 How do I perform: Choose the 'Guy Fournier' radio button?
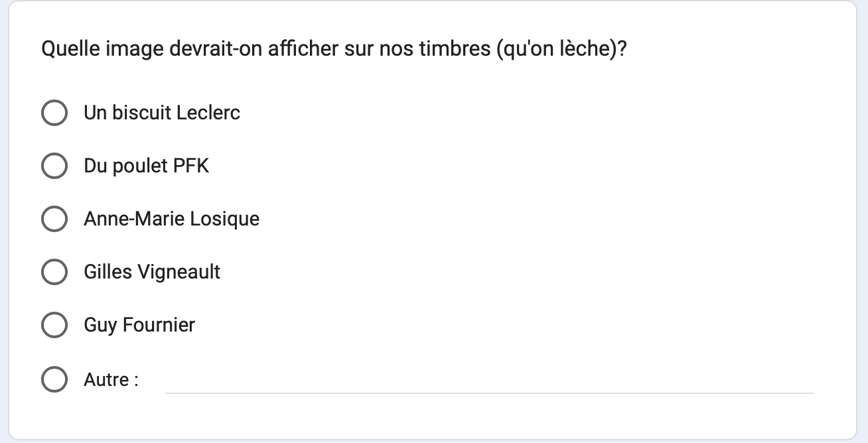tap(54, 325)
